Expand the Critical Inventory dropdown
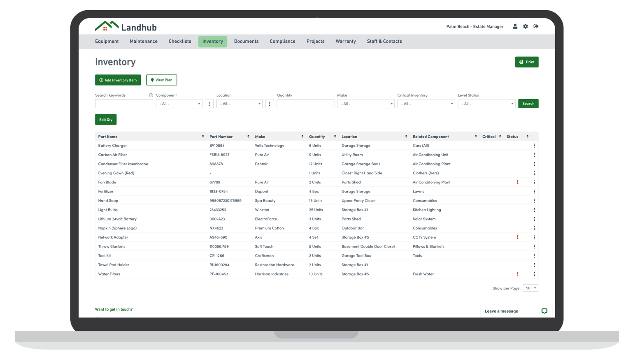This screenshot has width=635, height=364. (426, 104)
